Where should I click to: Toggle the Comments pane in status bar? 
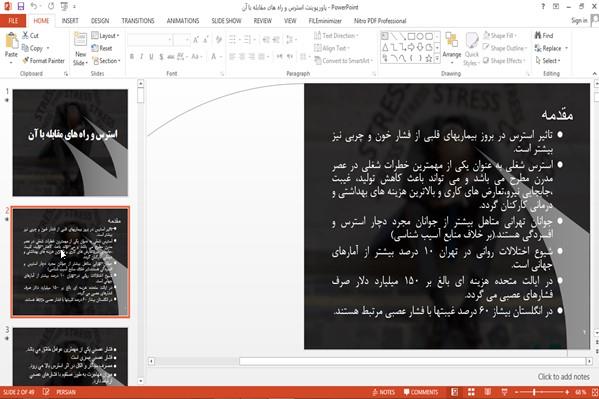tap(421, 392)
